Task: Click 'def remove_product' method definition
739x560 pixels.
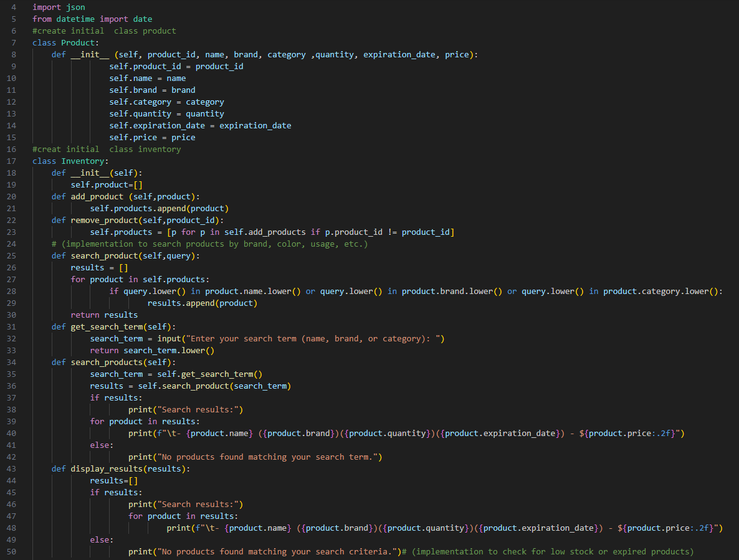Action: pyautogui.click(x=138, y=220)
